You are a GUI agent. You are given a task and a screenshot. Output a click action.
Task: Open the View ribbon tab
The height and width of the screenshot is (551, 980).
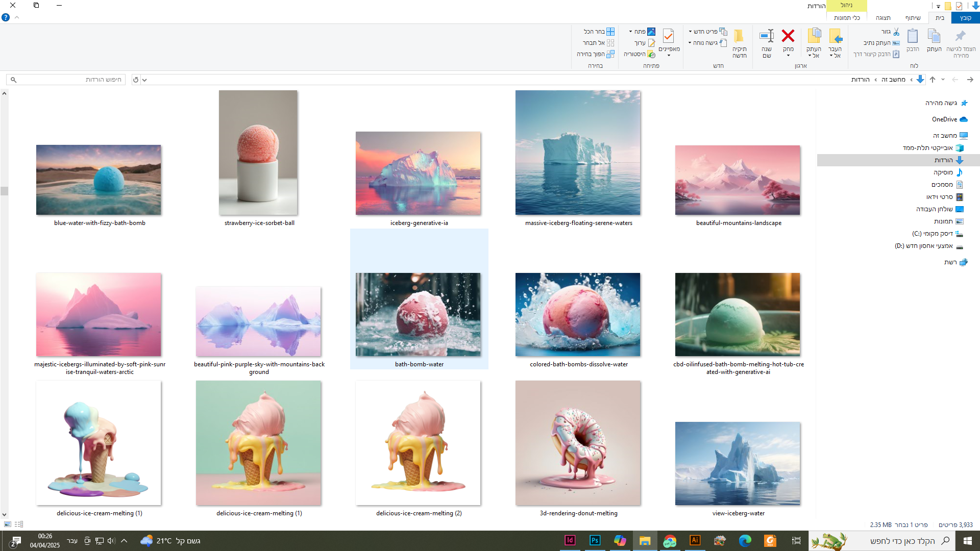(x=883, y=18)
